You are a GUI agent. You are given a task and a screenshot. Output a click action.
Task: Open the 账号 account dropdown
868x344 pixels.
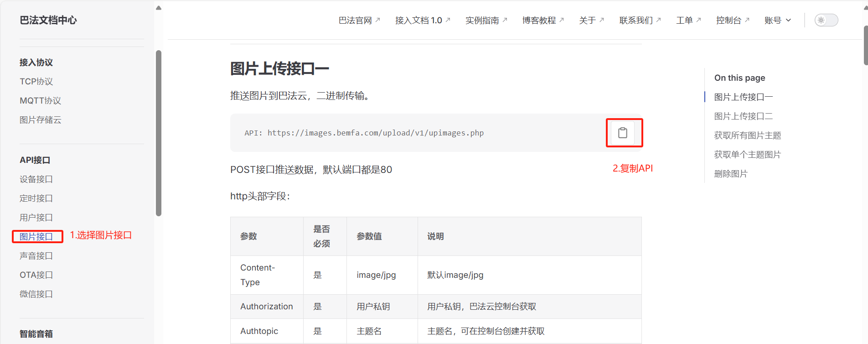tap(778, 20)
